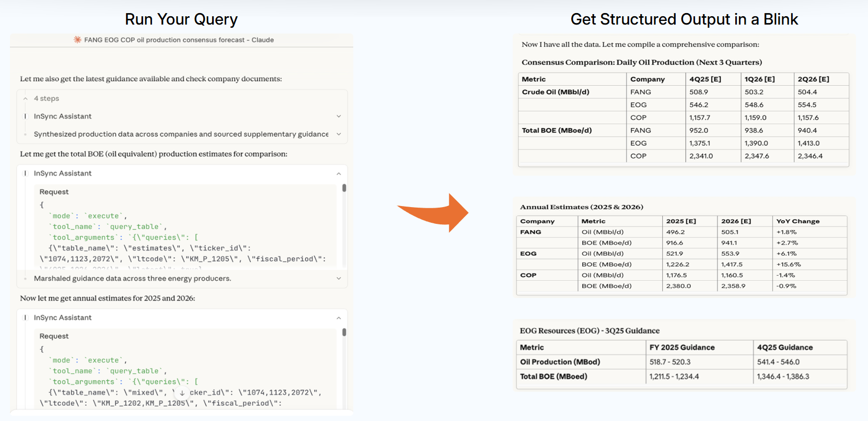Click the '2025 [E]' column header

tap(681, 221)
